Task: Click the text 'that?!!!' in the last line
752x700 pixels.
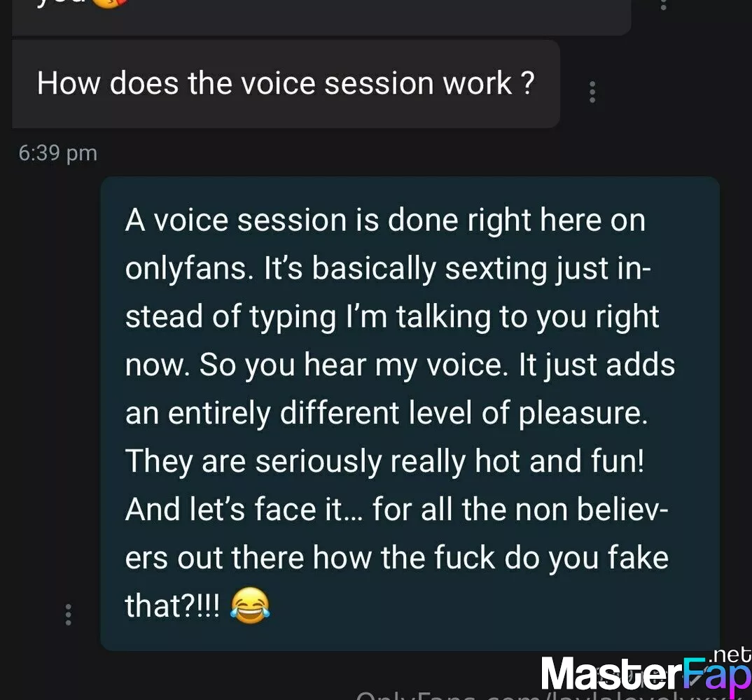Action: 173,605
